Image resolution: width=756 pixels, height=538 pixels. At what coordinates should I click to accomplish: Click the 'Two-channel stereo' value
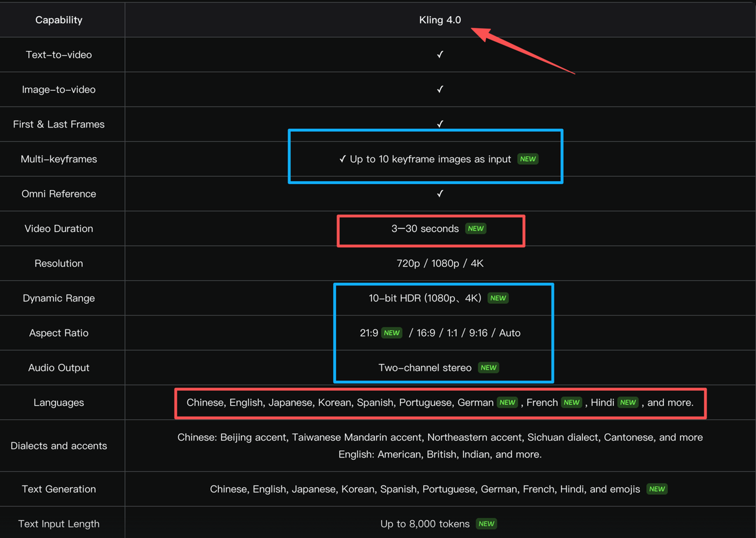pyautogui.click(x=425, y=368)
